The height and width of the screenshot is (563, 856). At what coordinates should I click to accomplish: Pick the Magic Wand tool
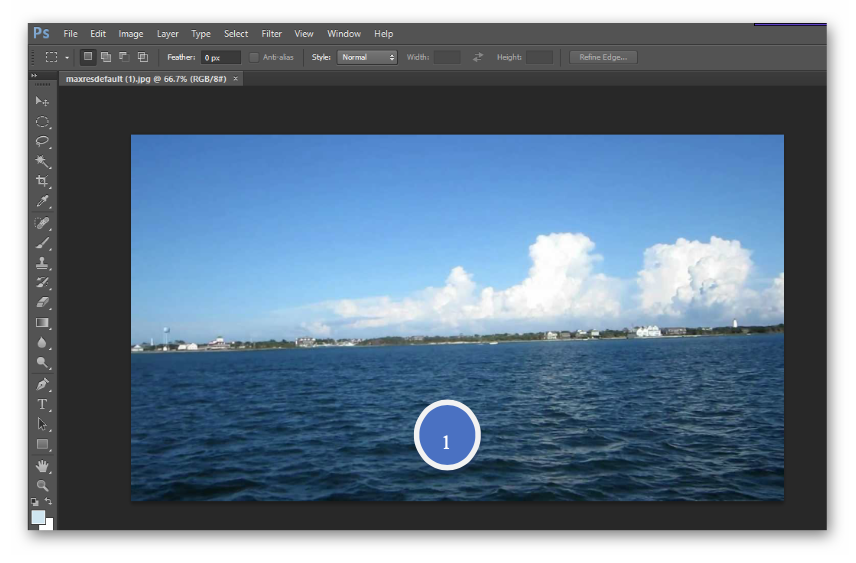click(42, 162)
